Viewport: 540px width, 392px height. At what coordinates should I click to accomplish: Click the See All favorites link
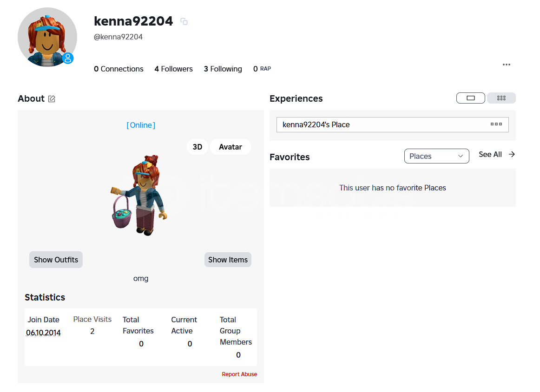(x=490, y=155)
